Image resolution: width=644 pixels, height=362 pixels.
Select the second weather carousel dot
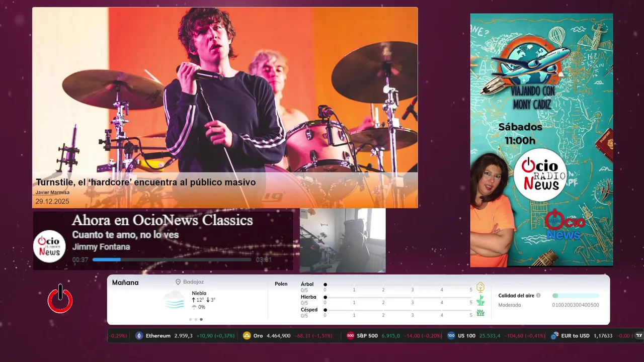pyautogui.click(x=196, y=319)
